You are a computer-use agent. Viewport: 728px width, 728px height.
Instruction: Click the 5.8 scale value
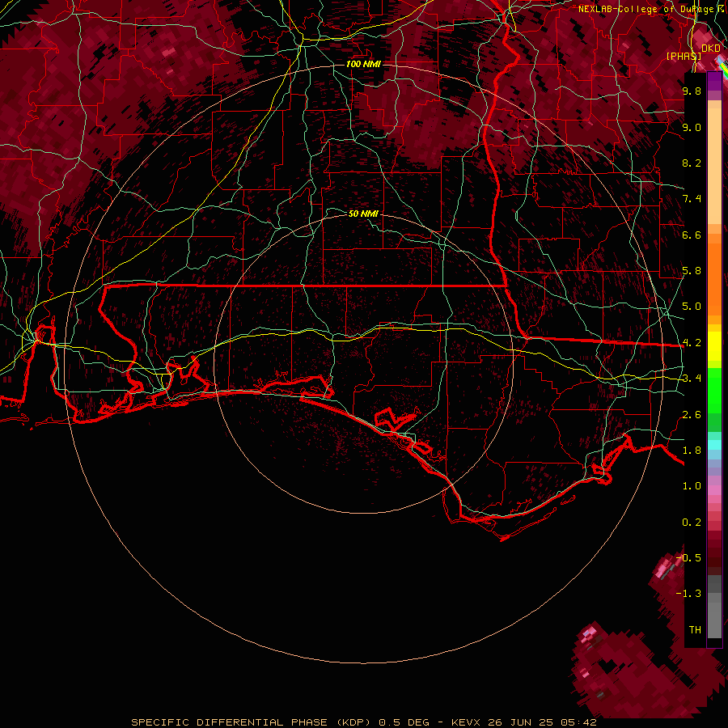692,271
